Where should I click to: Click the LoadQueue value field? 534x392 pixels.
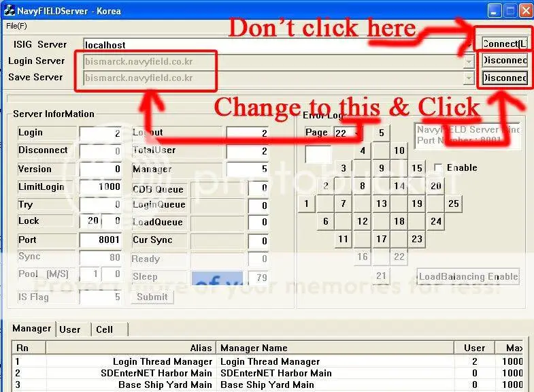258,223
